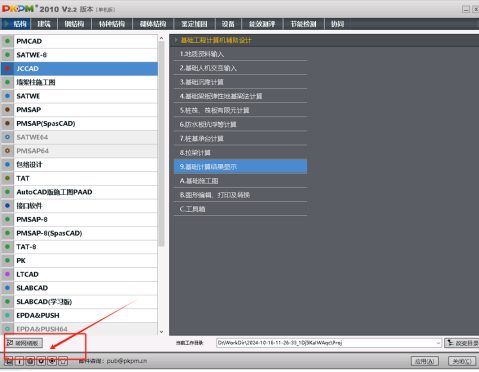Collapse the 基础工程计算机辅助设计 heading triangle
The height and width of the screenshot is (372, 479).
(176, 40)
